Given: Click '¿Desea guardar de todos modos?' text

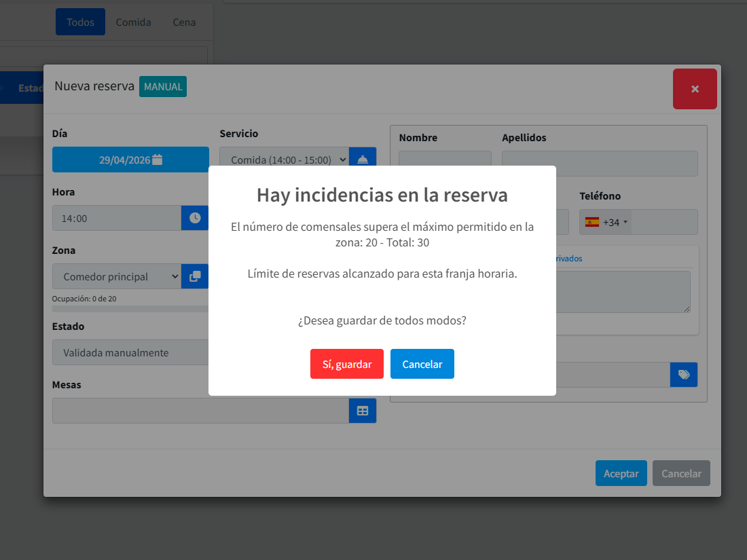Looking at the screenshot, I should 382,320.
